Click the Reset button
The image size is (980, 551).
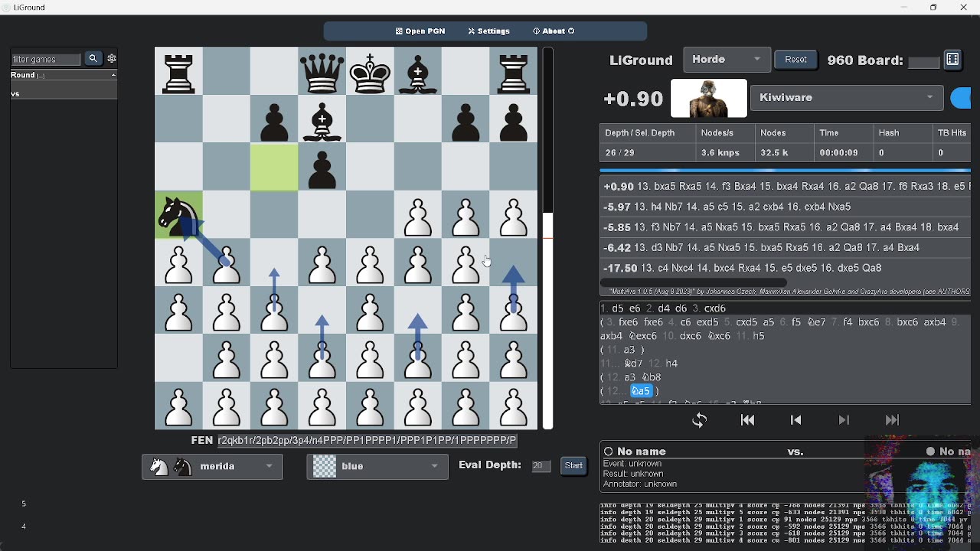point(796,60)
